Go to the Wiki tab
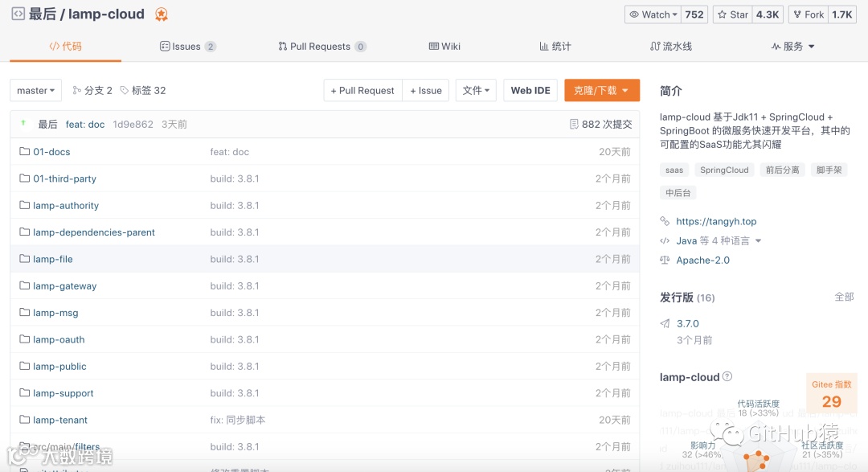Image resolution: width=868 pixels, height=472 pixels. point(444,47)
